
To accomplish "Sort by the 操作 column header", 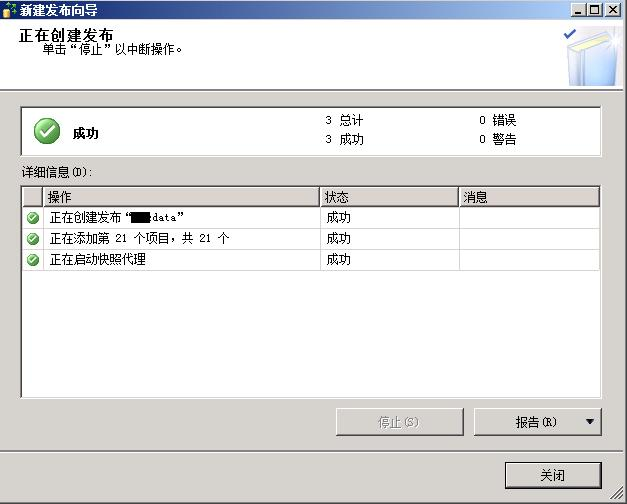I will (181, 197).
